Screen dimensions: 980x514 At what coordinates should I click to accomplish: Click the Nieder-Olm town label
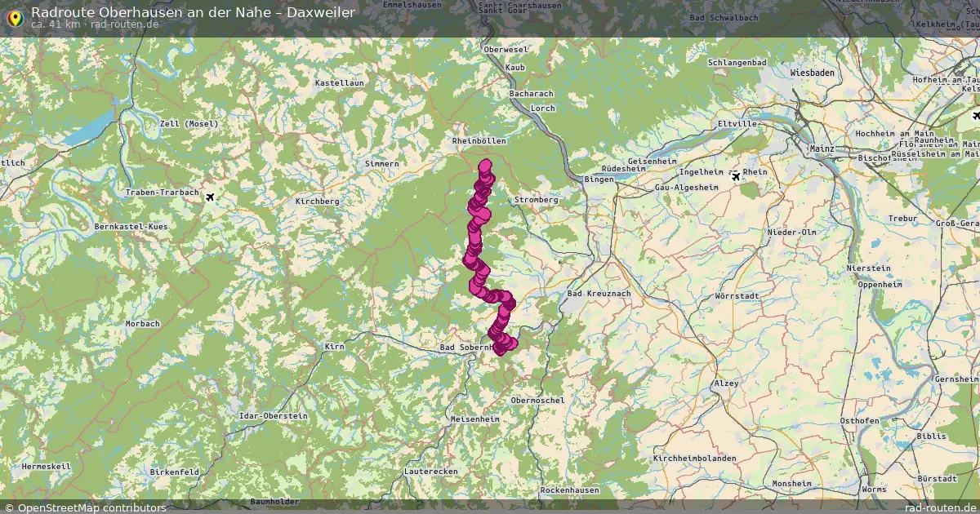point(792,233)
